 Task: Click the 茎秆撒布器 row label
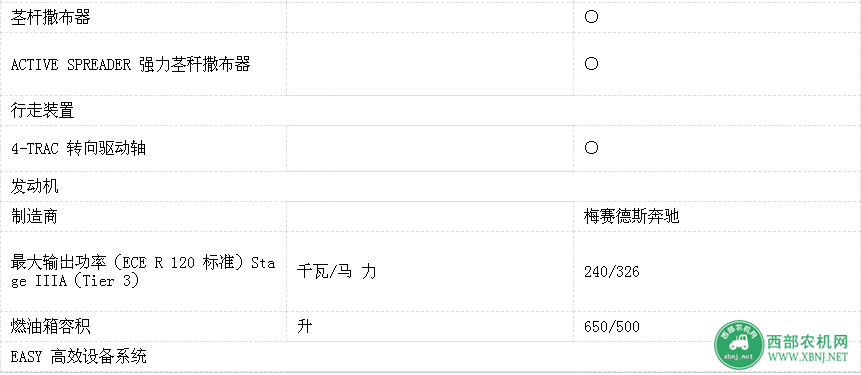(51, 17)
